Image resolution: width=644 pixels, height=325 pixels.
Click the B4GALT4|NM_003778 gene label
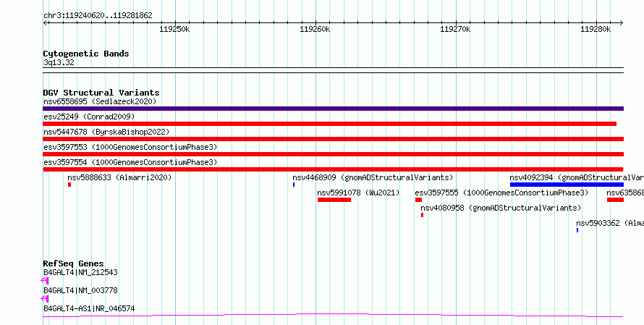80,290
